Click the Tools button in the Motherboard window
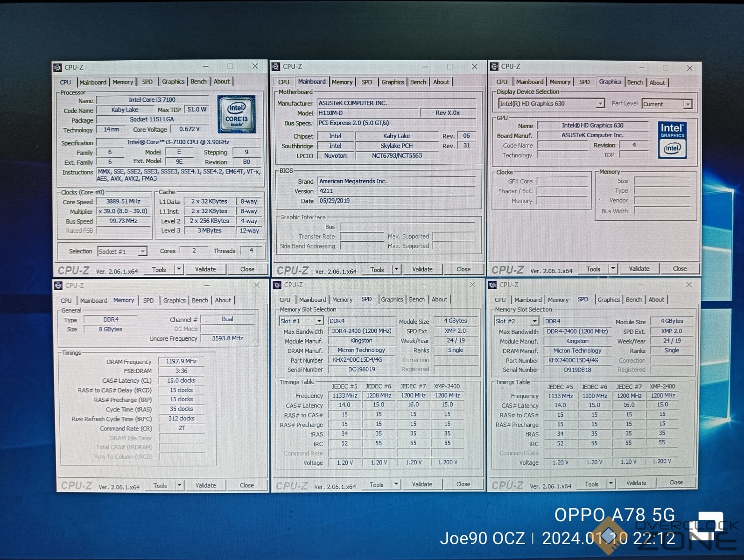This screenshot has width=744, height=560. pos(377,270)
